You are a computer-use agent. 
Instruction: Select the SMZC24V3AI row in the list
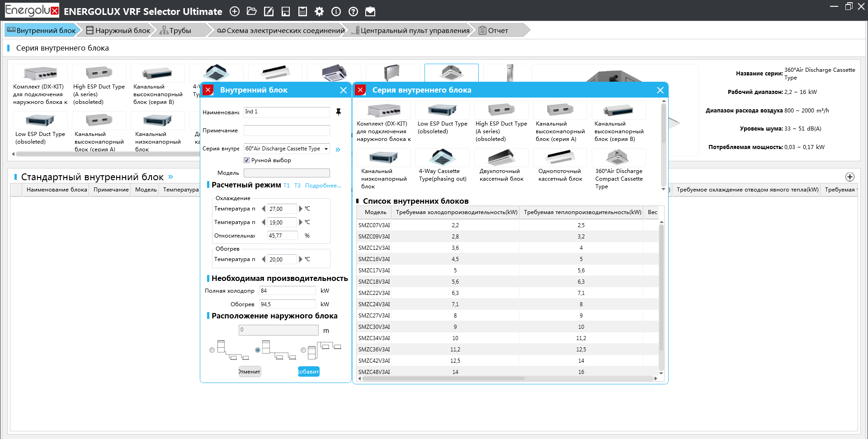click(x=507, y=304)
